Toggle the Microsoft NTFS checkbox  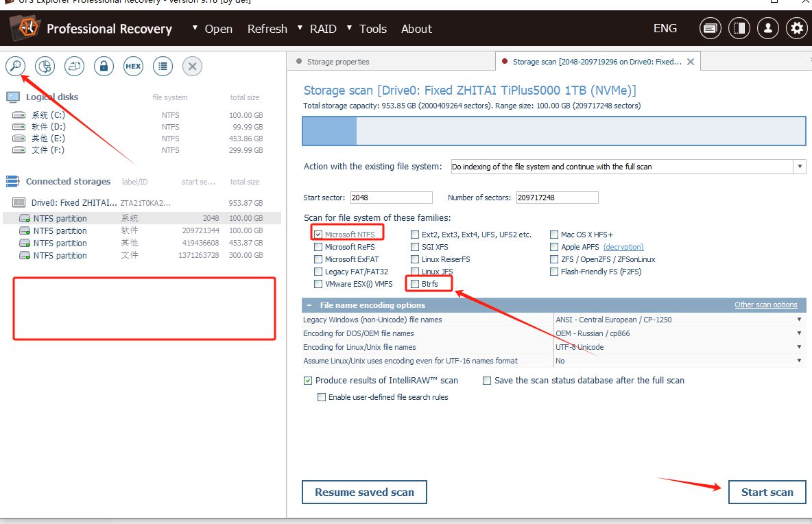(x=318, y=235)
